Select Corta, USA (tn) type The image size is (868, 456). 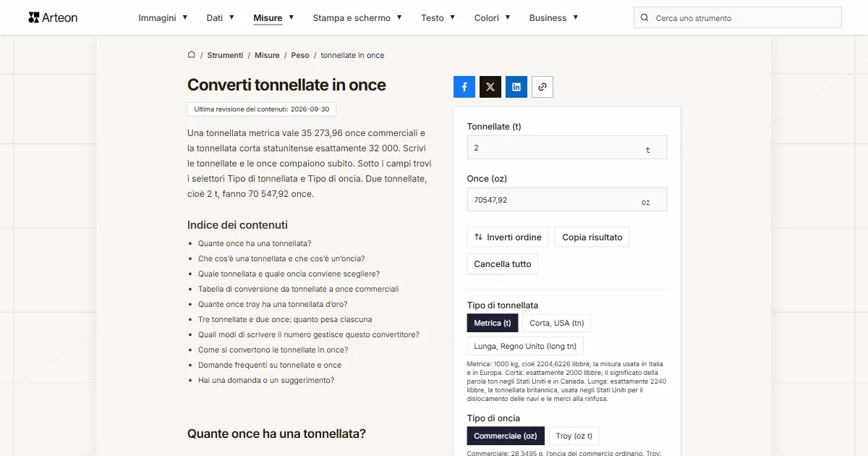pos(557,323)
